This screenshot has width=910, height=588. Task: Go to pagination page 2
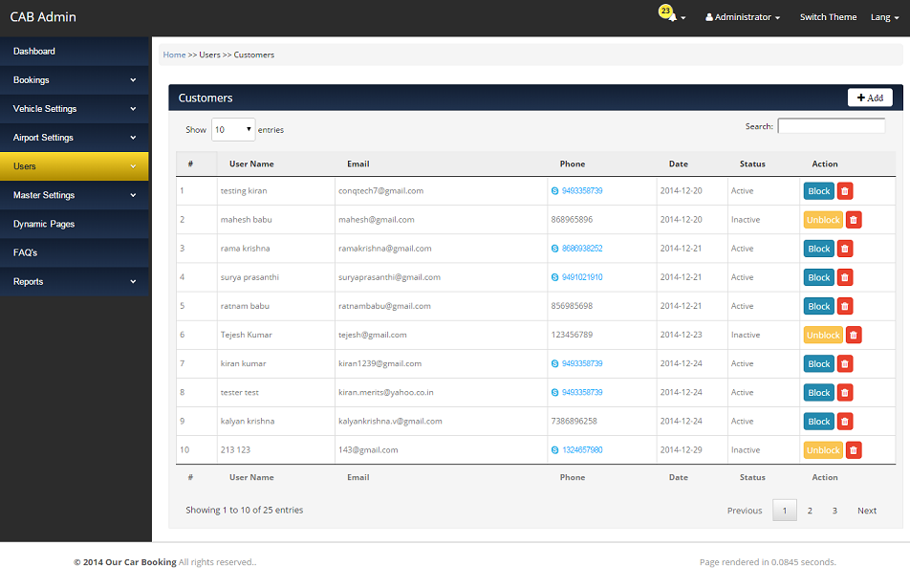point(810,511)
